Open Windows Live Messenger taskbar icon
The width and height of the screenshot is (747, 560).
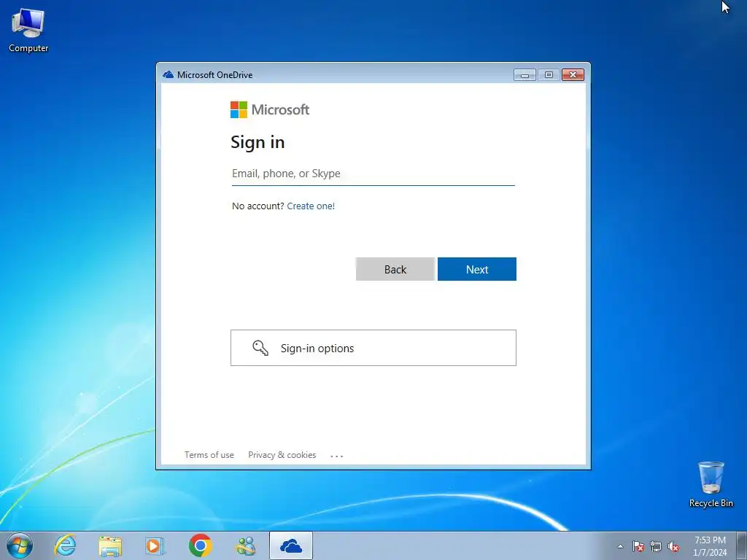(246, 545)
